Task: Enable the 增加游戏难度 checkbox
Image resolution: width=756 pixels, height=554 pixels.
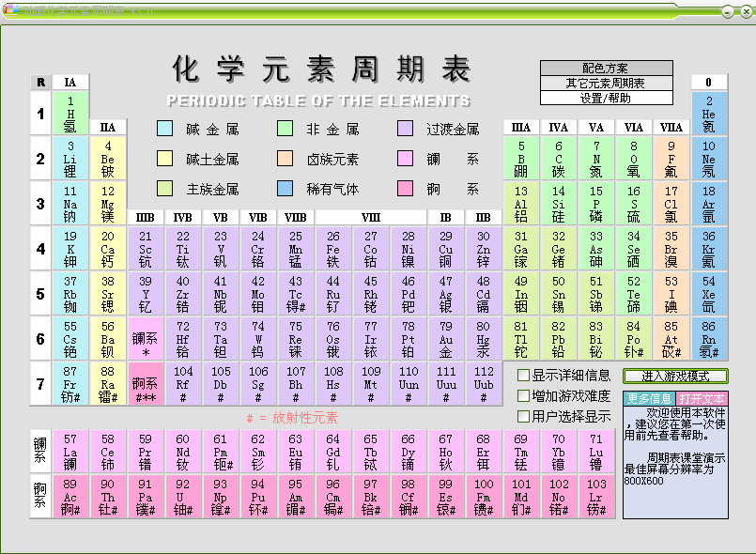Action: 523,396
